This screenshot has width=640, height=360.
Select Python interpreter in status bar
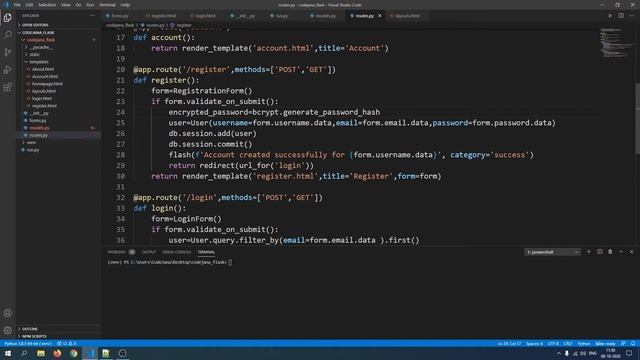[x=28, y=344]
